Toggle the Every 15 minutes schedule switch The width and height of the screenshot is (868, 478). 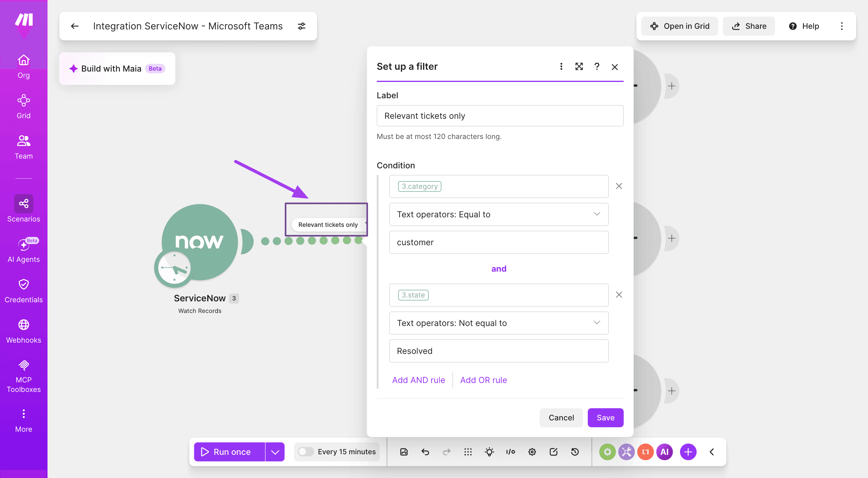click(306, 452)
